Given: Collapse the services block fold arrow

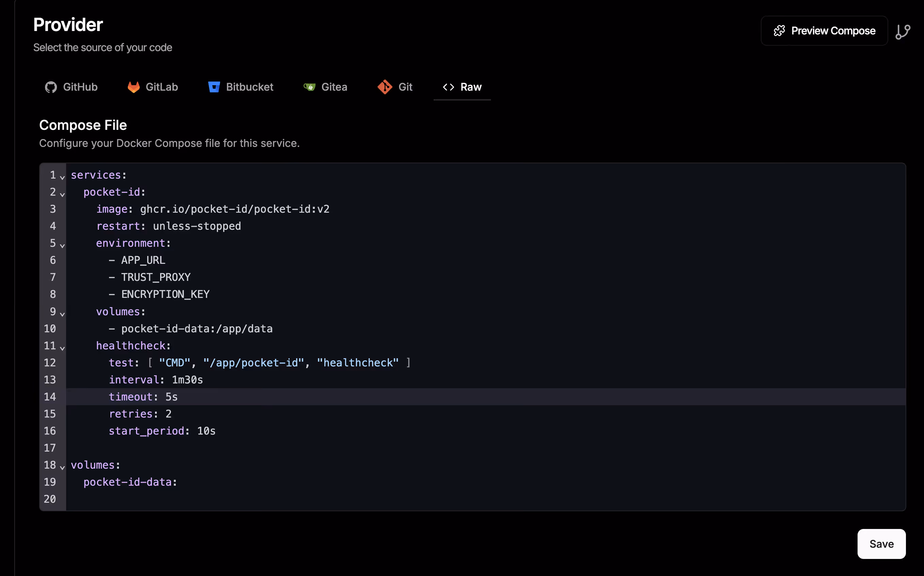Looking at the screenshot, I should click(62, 177).
